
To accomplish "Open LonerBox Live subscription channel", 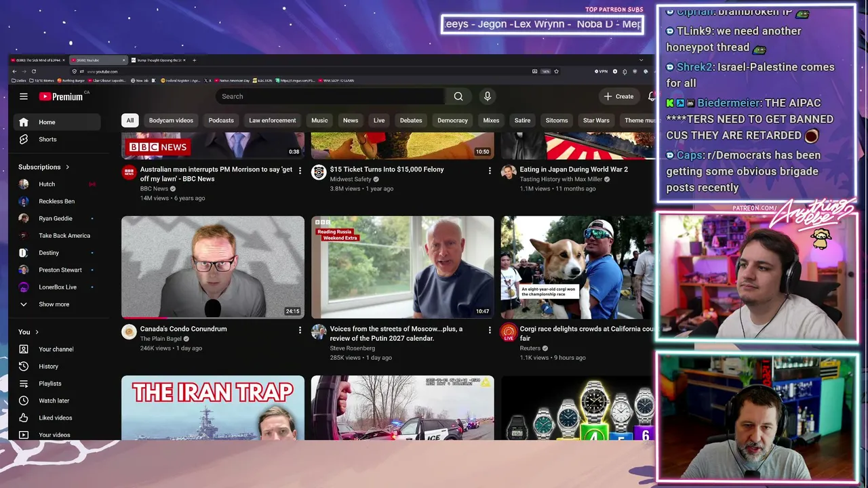I will tap(57, 287).
